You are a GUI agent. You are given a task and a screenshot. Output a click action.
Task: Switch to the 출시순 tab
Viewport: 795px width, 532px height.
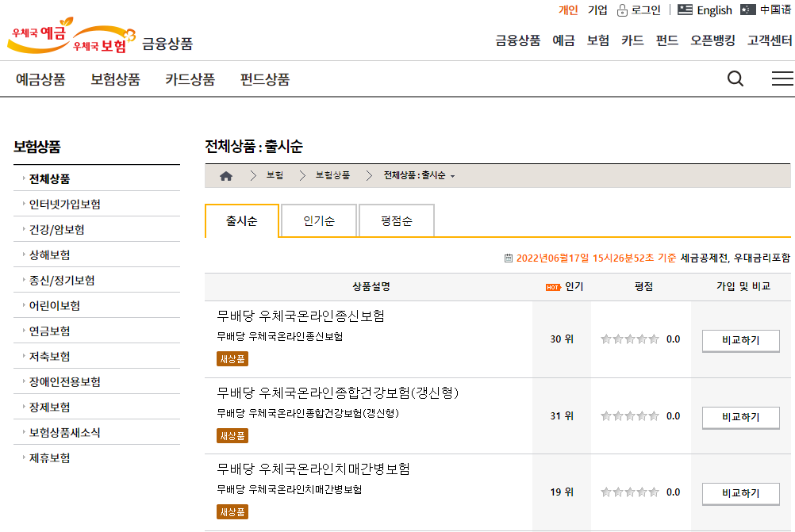(242, 220)
